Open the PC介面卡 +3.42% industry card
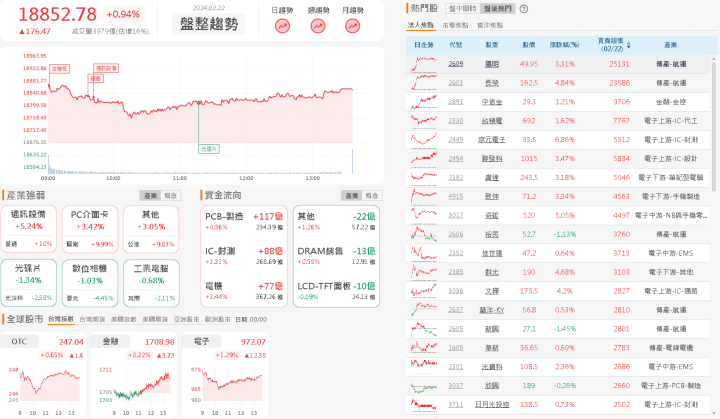This screenshot has width=720, height=419. click(90, 229)
